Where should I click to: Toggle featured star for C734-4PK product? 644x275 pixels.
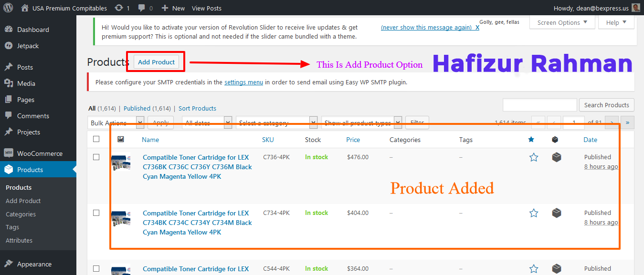point(534,213)
